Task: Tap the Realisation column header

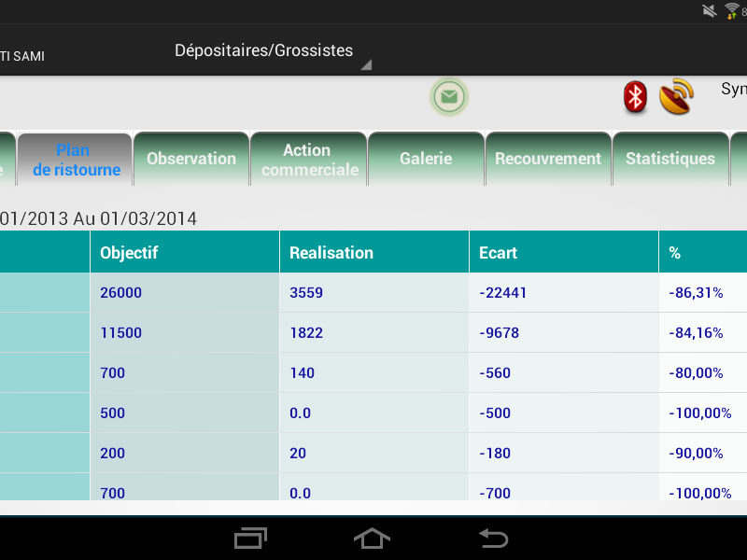Action: pyautogui.click(x=373, y=252)
